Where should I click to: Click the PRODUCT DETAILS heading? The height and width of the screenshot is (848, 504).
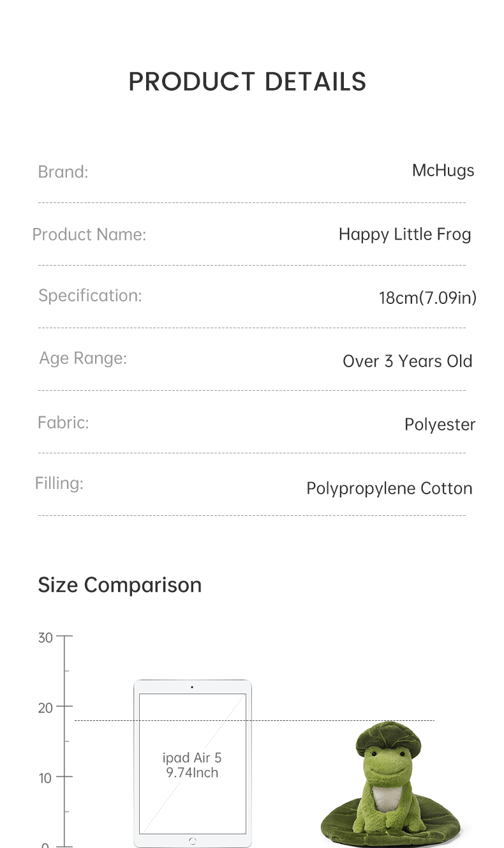(248, 82)
